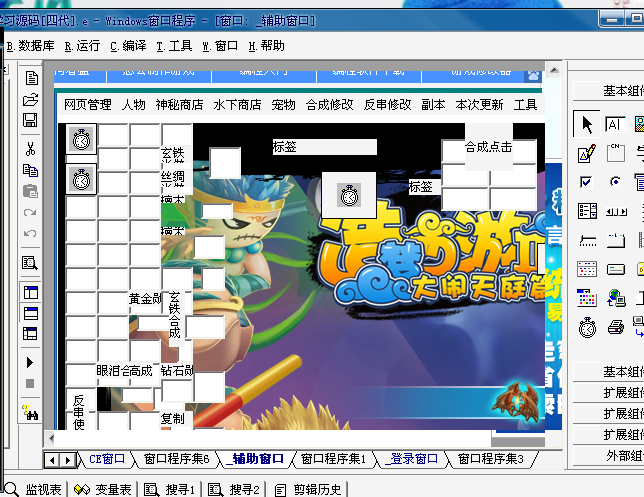The height and width of the screenshot is (497, 644).
Task: Toggle the combined panels layout icon
Action: pos(30,334)
